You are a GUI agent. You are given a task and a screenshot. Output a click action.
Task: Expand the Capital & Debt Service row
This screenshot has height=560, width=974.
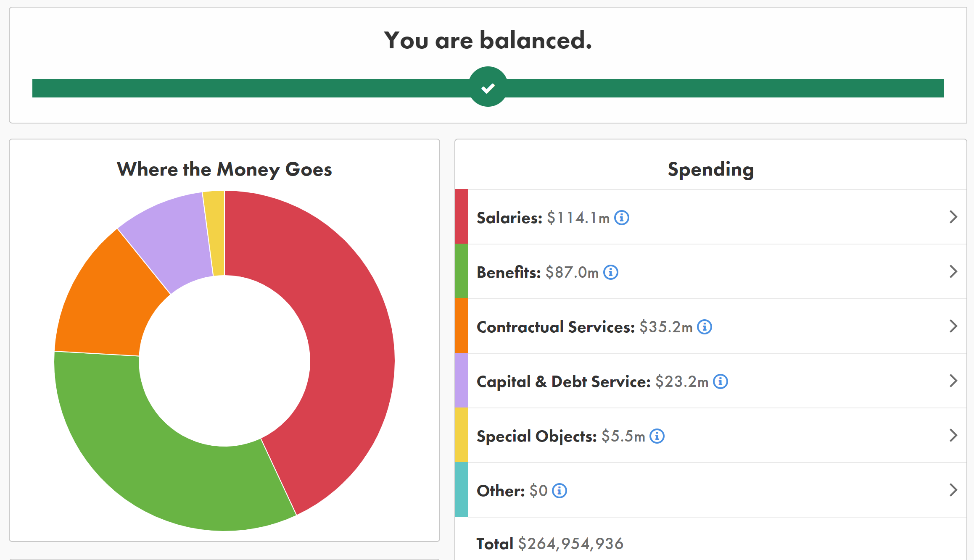click(953, 381)
